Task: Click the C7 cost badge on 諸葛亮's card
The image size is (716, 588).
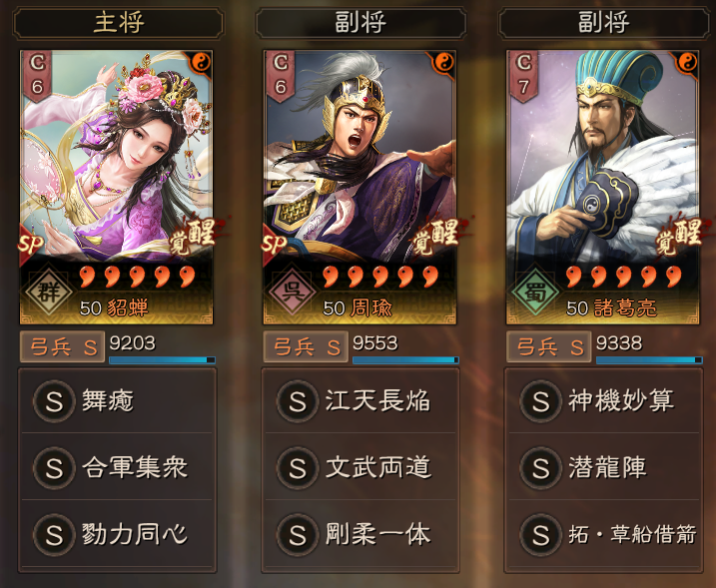Action: [x=523, y=76]
